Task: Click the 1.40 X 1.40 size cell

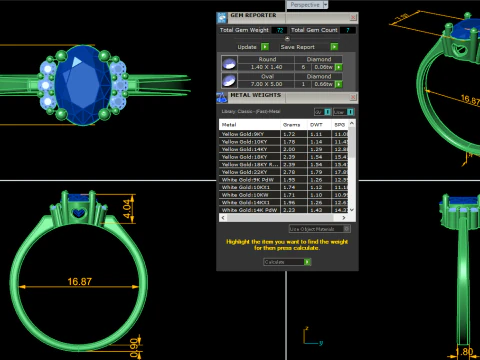Action: 266,67
